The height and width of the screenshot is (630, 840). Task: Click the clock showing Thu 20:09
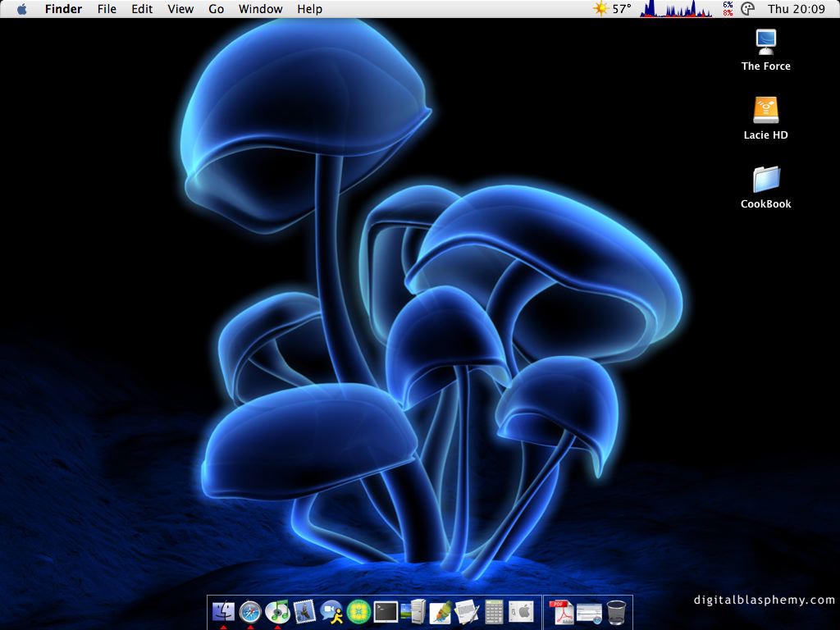(796, 9)
